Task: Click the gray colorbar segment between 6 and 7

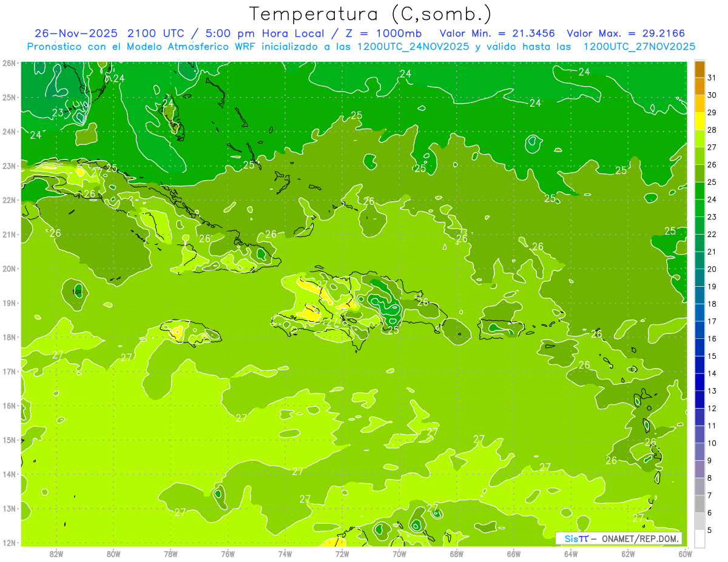Action: pyautogui.click(x=699, y=504)
